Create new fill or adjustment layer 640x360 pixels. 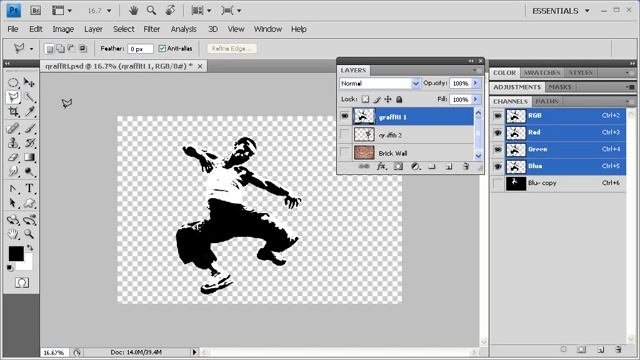coord(415,167)
